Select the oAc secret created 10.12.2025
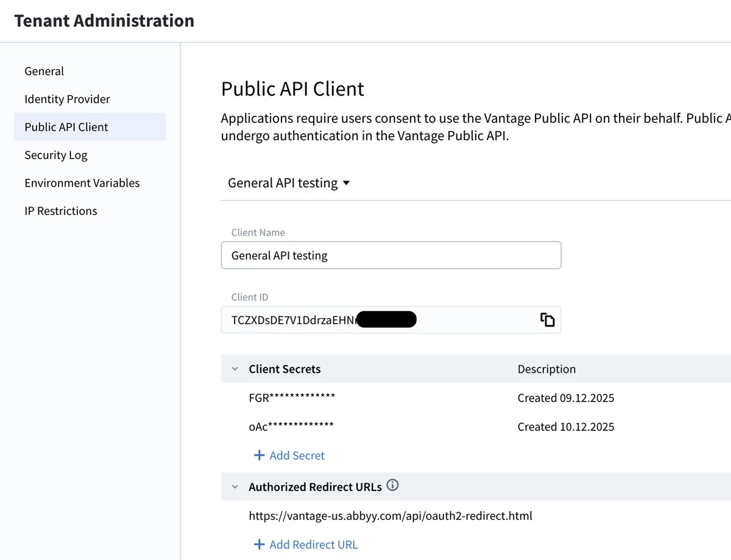The image size is (731, 560). coord(291,427)
